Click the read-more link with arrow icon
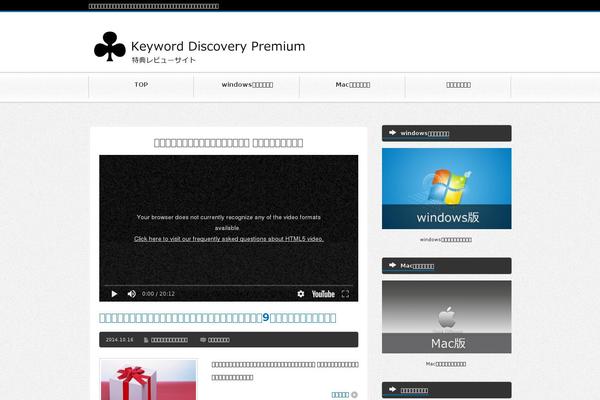 click(344, 395)
